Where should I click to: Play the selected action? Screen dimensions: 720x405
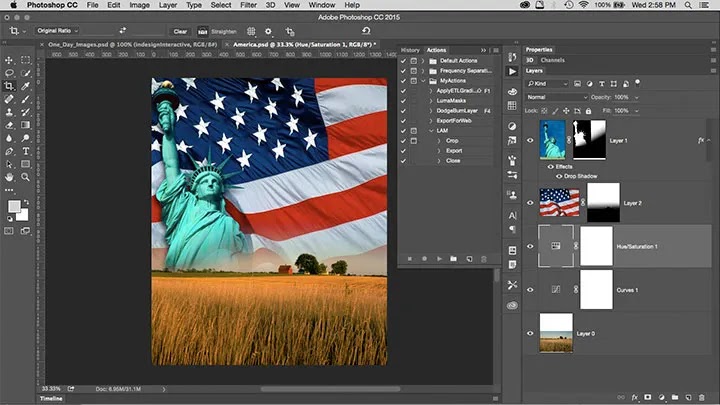(x=439, y=259)
